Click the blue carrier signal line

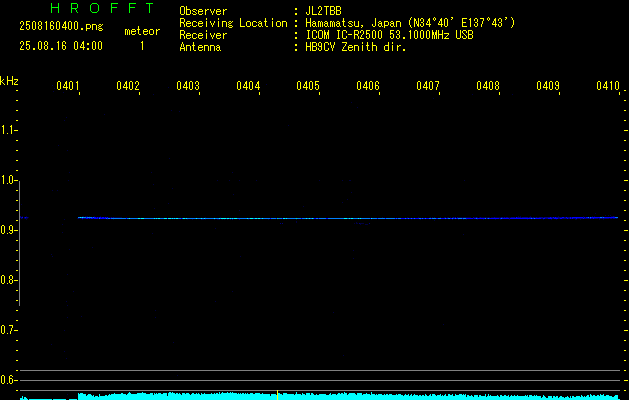point(348,218)
